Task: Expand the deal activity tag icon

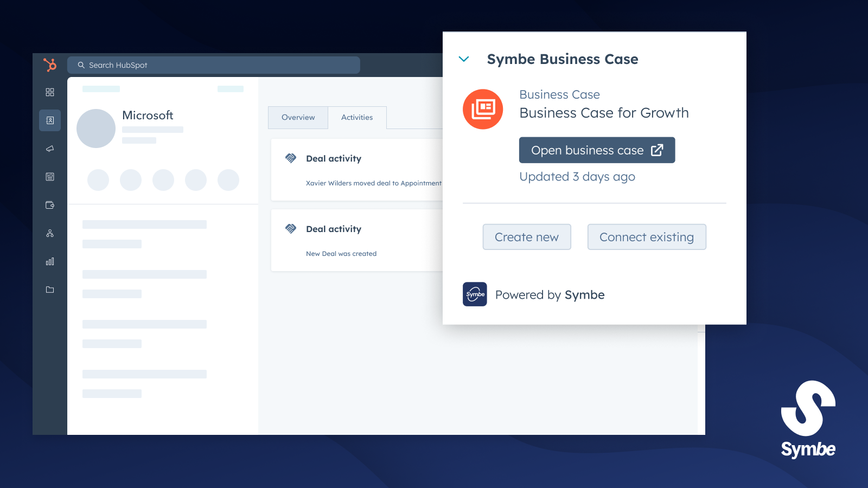Action: pos(291,158)
